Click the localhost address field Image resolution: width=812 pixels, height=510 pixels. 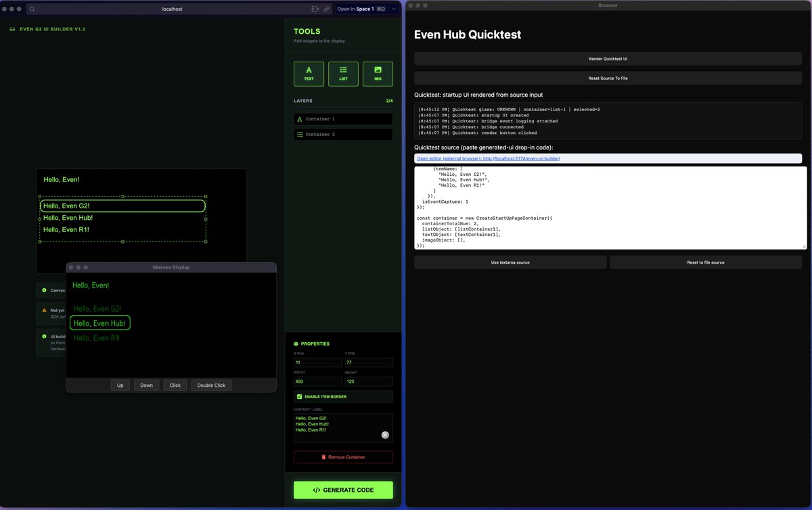[x=173, y=9]
